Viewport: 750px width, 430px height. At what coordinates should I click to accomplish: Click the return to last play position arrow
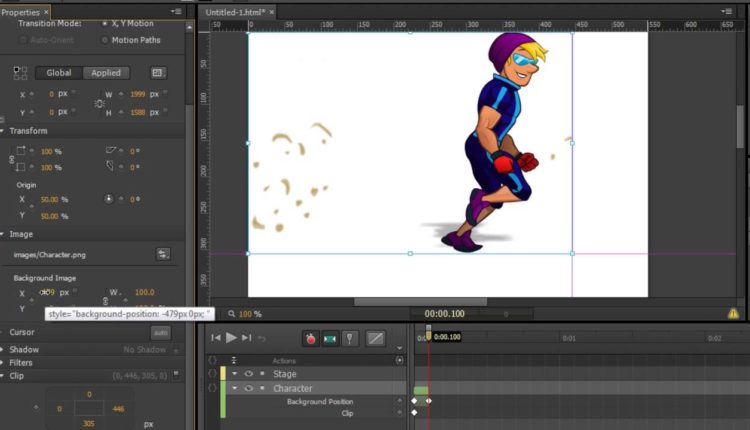[x=262, y=338]
